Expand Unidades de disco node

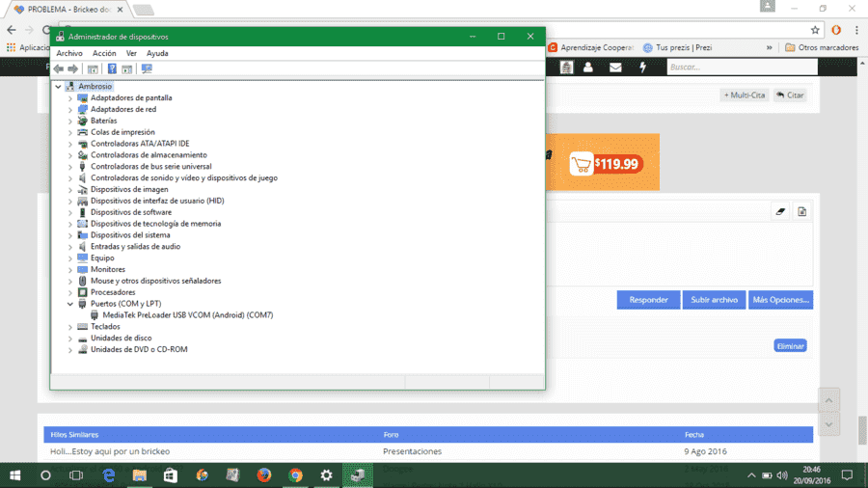70,339
